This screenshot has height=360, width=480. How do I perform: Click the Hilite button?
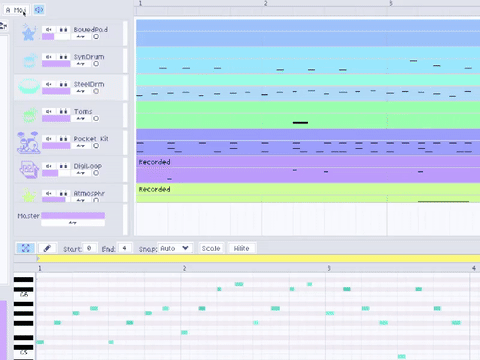[242, 248]
